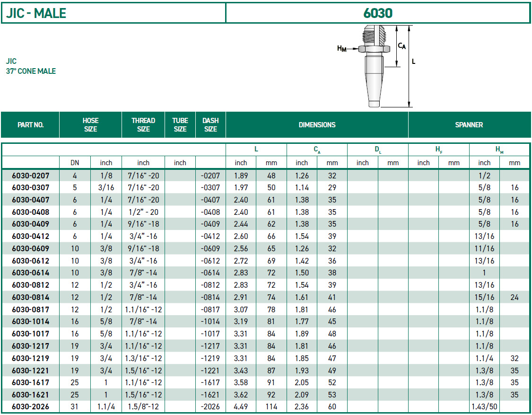The height and width of the screenshot is (415, 532).
Task: Click the TUBE SIZE column header
Action: point(180,124)
